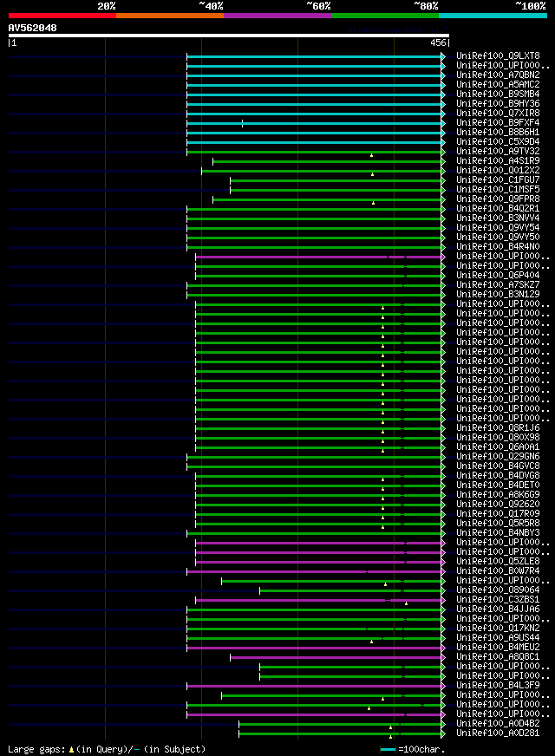The image size is (555, 756).
Task: Open the UniRef100_B9SMB4 entry
Action: click(x=498, y=94)
